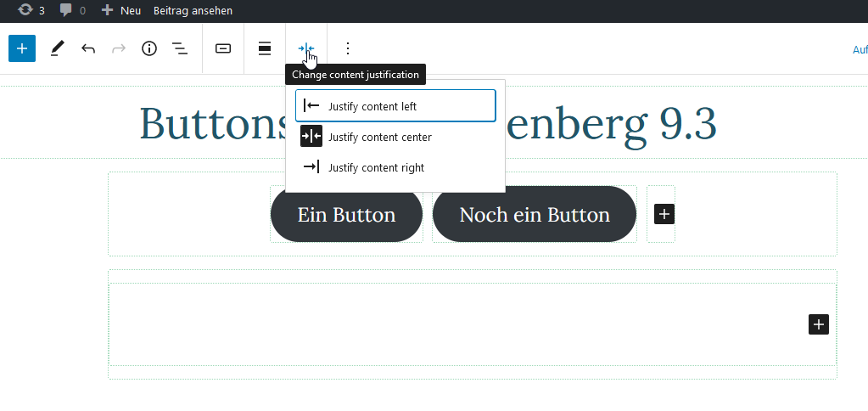The image size is (868, 411).
Task: Click the blue add block inserter button
Action: [x=22, y=48]
